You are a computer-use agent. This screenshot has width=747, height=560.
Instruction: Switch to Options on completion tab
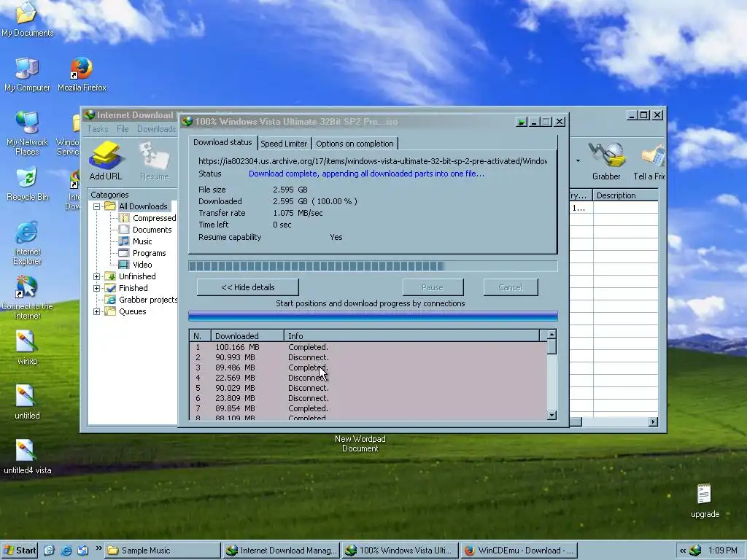click(x=355, y=144)
